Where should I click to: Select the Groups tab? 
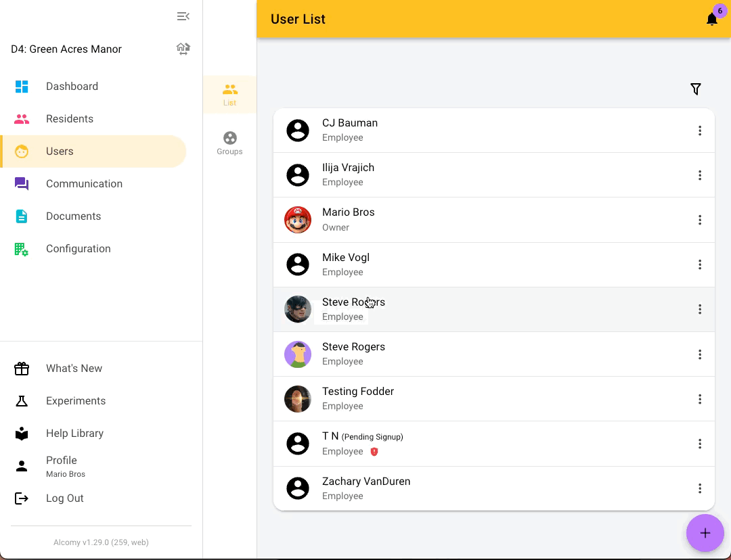click(x=229, y=143)
